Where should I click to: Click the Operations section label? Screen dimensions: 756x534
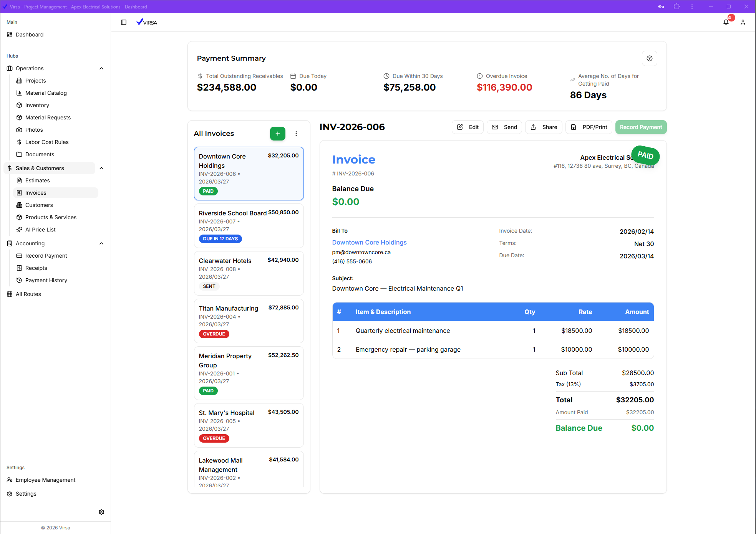click(30, 68)
